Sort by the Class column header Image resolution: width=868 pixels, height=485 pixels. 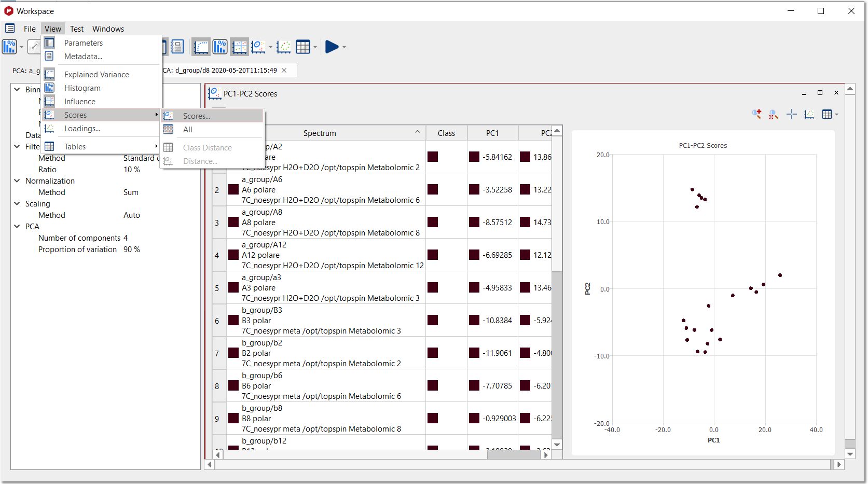446,133
